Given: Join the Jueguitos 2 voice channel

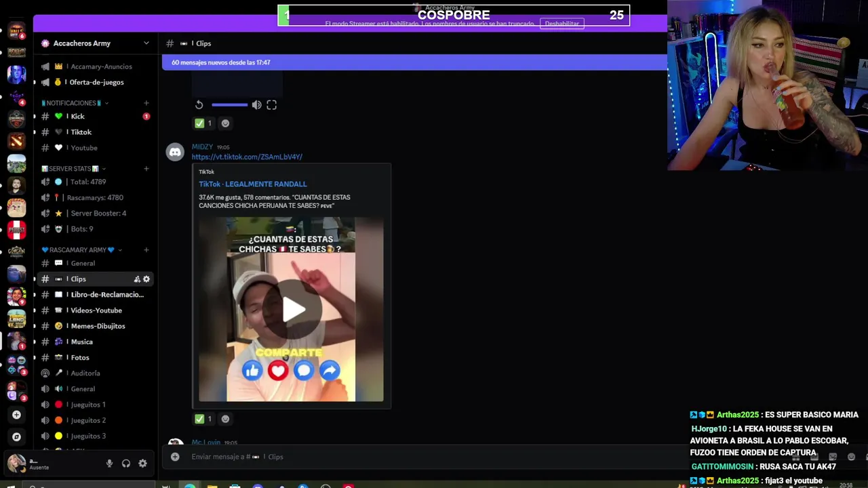Looking at the screenshot, I should (94, 420).
